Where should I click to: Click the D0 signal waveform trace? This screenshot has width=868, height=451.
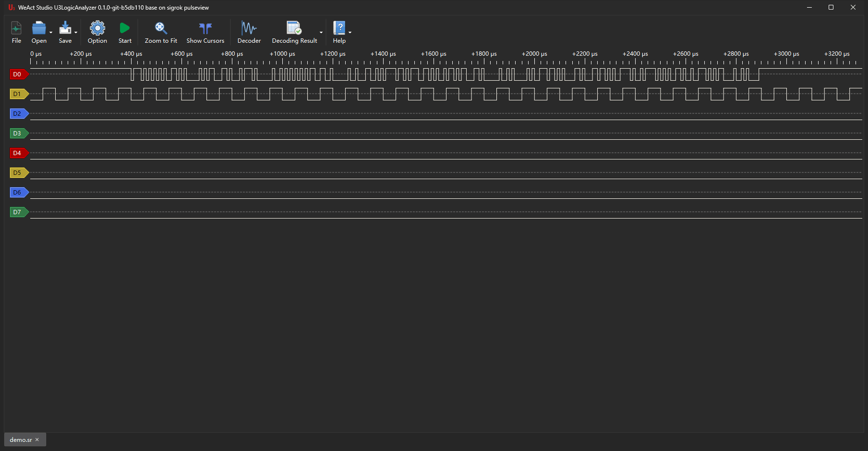[446, 74]
